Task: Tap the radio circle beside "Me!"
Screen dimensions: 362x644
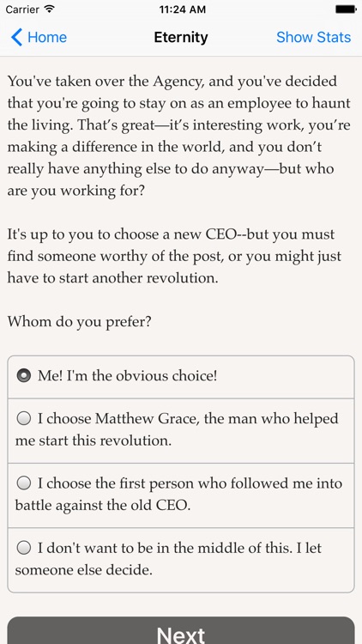Action: pyautogui.click(x=24, y=376)
